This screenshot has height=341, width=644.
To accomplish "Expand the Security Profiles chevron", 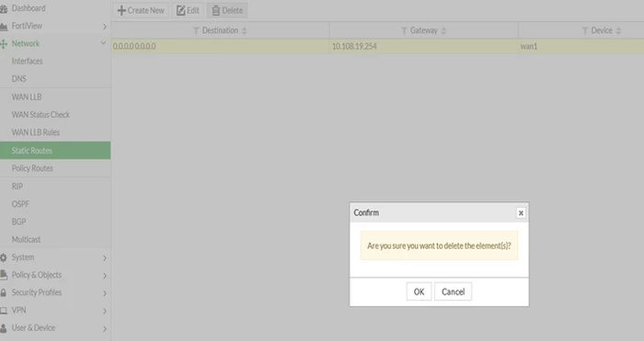I will [x=104, y=293].
